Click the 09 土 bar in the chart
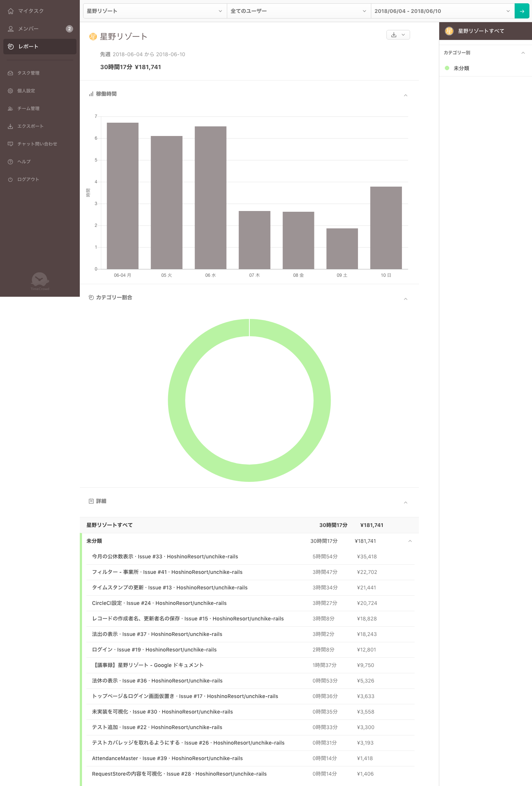Image resolution: width=532 pixels, height=786 pixels. click(342, 249)
